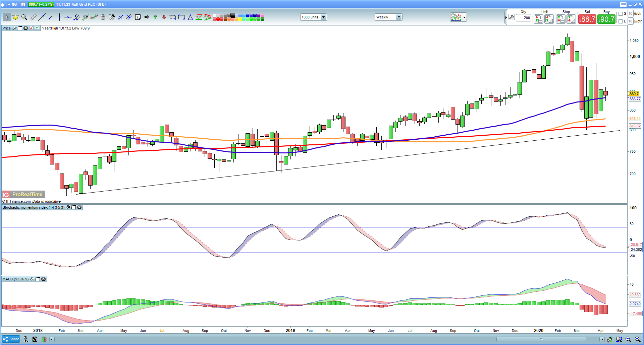Select the red down arrow marker
Screen dimensions: 644x345
164,17
